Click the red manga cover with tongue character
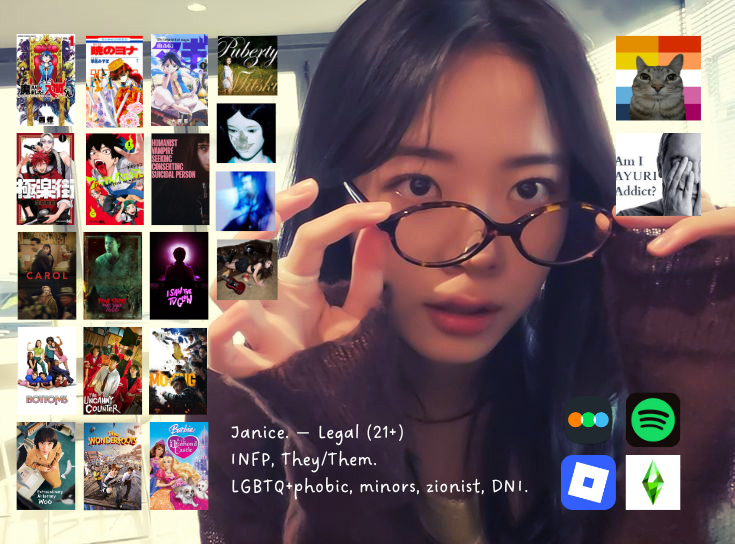This screenshot has width=735, height=544. coord(115,179)
